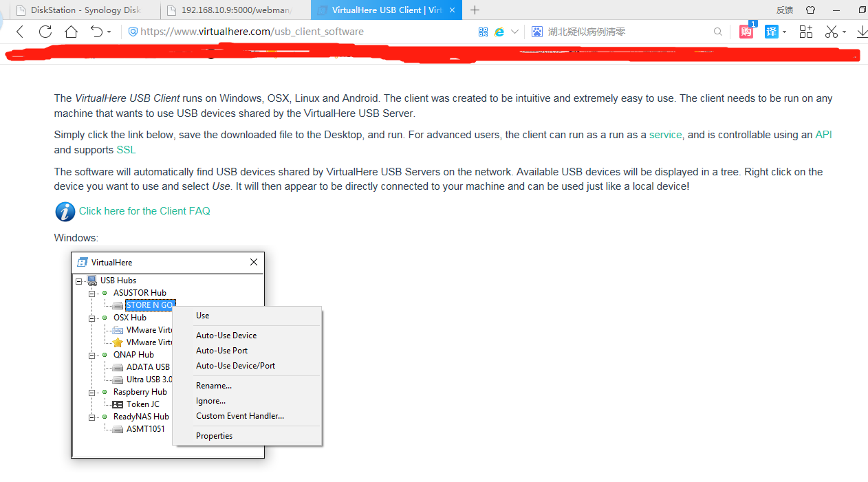Select the Token JC device
The image size is (868, 482).
coord(143,404)
